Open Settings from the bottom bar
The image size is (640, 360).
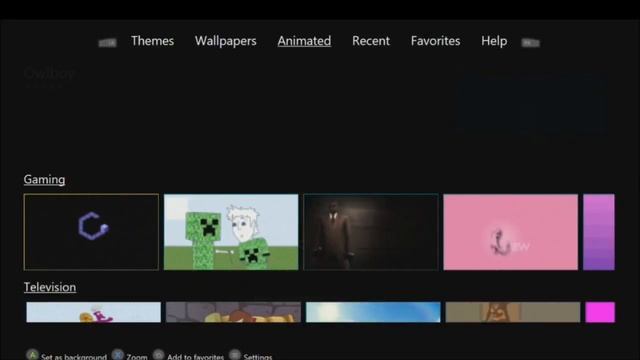pyautogui.click(x=258, y=357)
